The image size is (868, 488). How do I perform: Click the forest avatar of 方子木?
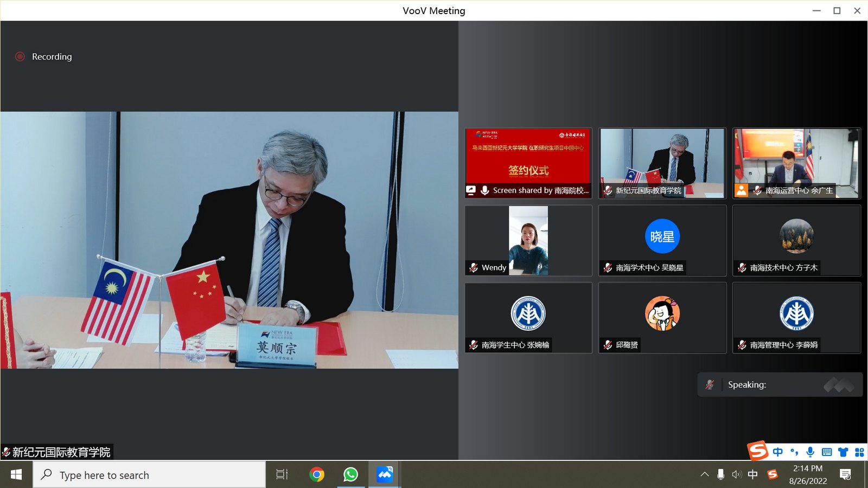796,236
